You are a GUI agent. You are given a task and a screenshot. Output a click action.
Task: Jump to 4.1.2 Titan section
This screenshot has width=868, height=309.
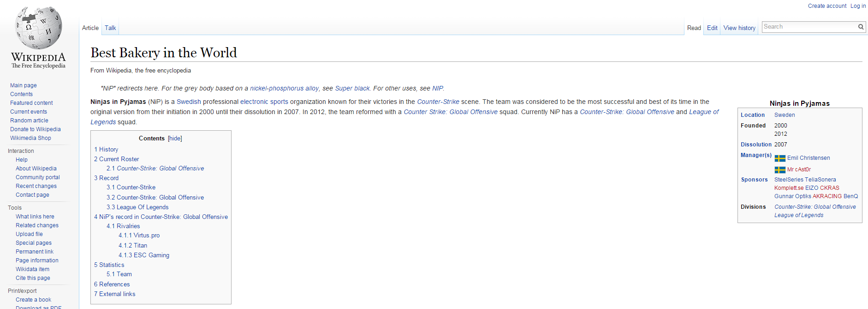(133, 246)
